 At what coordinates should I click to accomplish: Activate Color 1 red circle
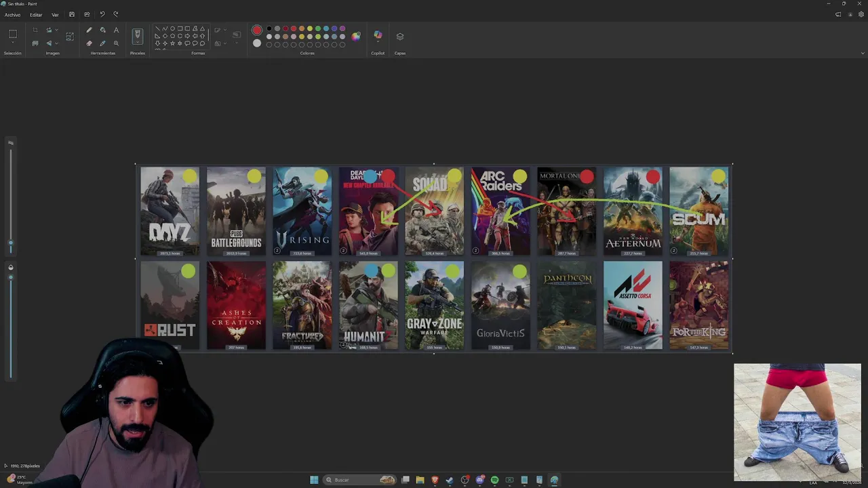257,30
